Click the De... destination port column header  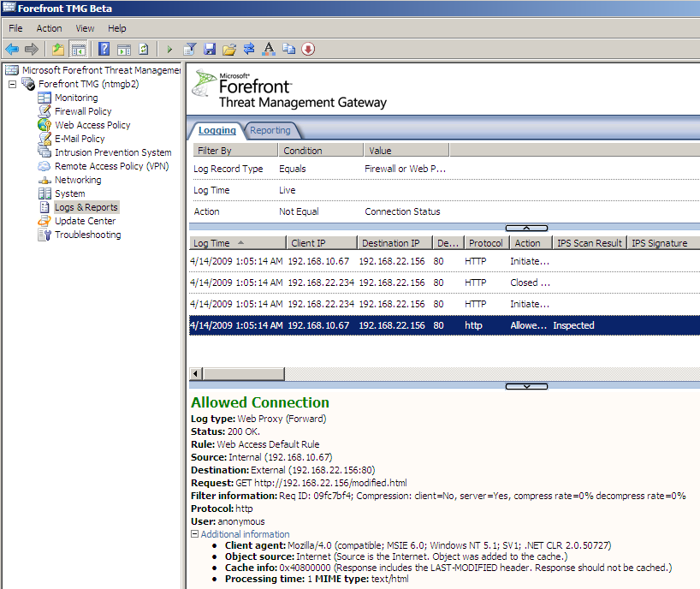448,243
